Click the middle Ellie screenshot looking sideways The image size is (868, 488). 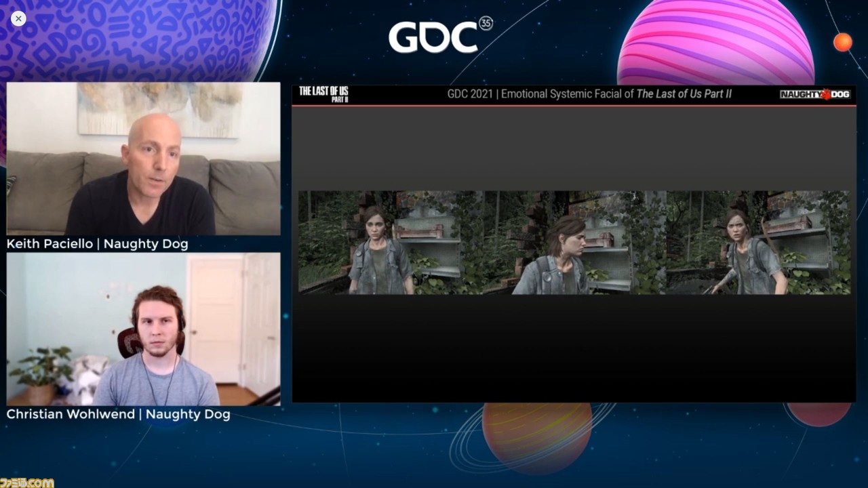tap(575, 243)
